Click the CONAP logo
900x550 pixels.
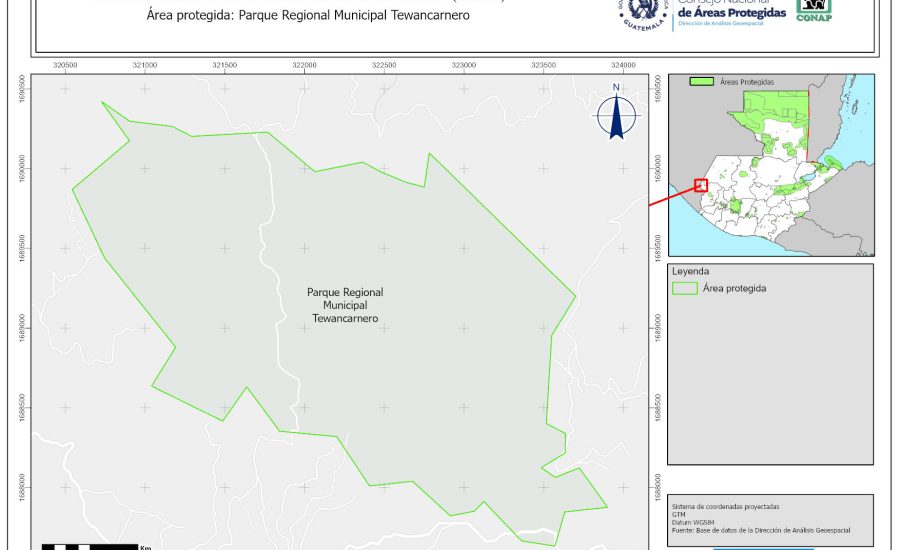point(813,9)
